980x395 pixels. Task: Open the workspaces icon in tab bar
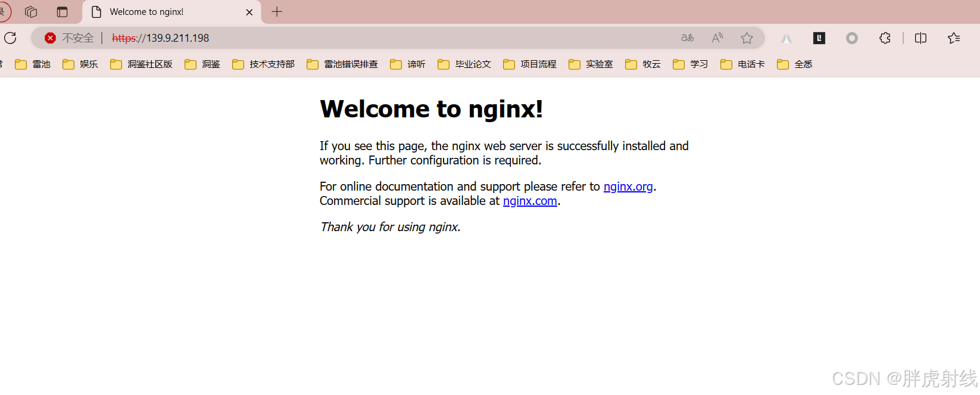tap(31, 12)
